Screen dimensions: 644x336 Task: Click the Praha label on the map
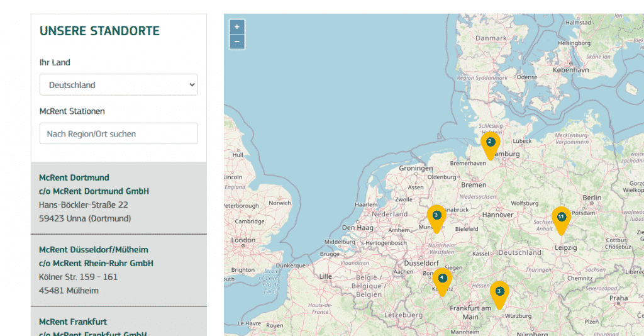[618, 298]
